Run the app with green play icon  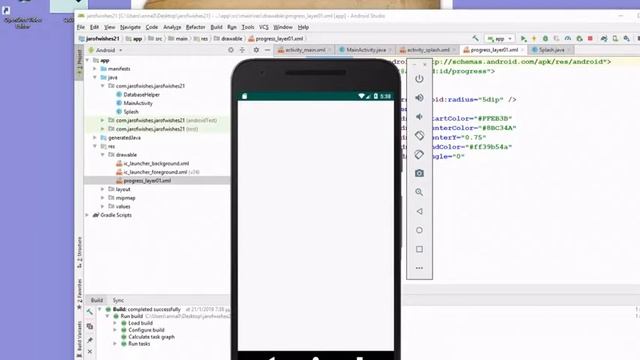pos(523,38)
